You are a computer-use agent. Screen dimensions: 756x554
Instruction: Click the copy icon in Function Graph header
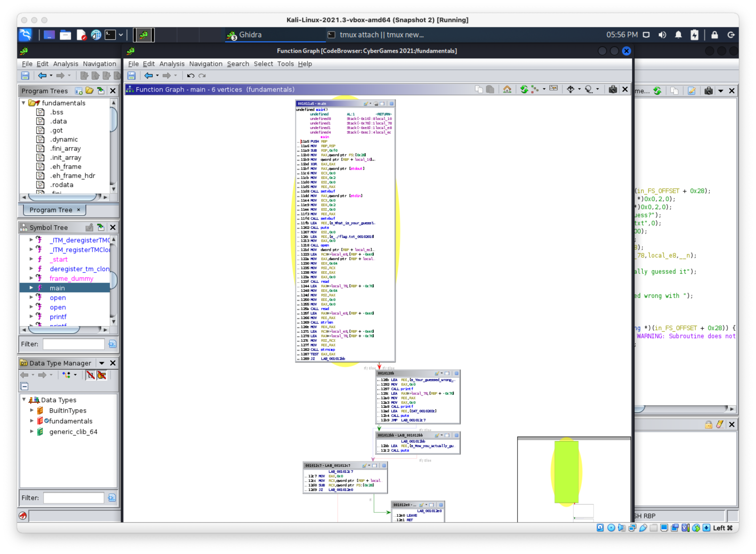point(479,89)
